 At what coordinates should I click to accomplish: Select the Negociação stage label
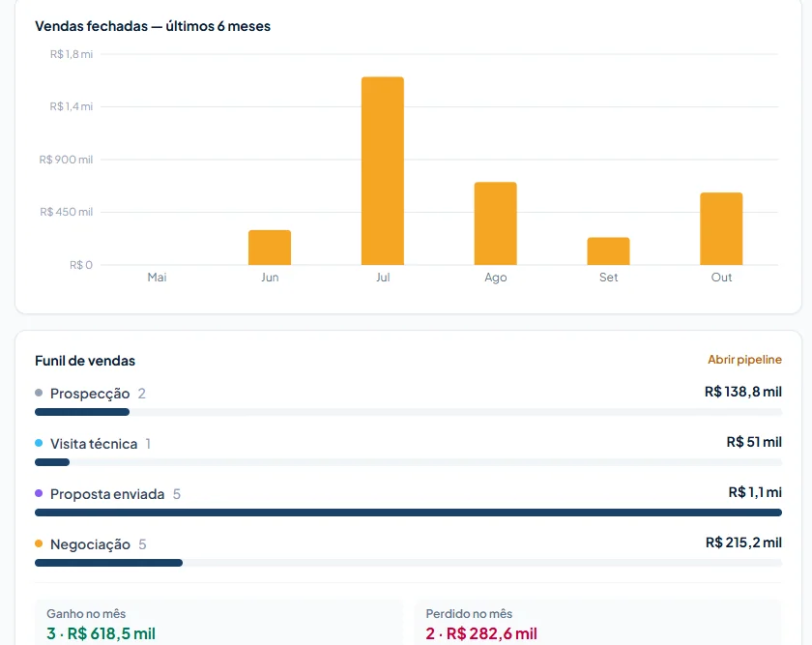90,544
